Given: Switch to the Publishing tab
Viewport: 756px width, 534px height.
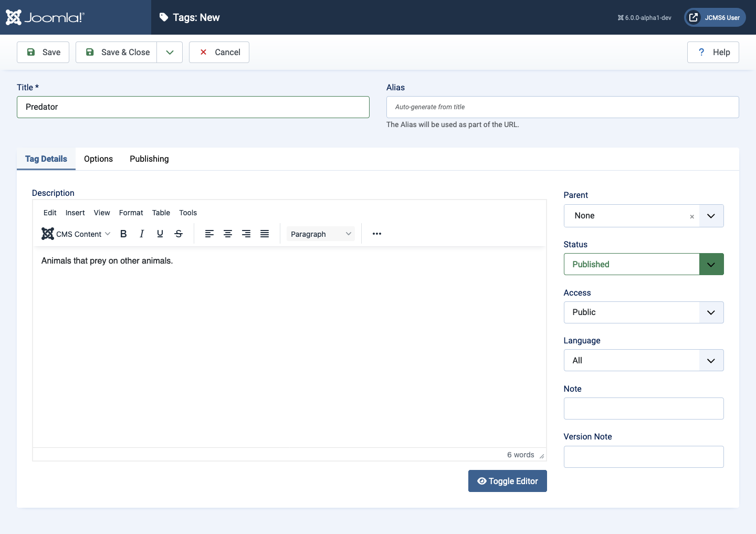Looking at the screenshot, I should 149,159.
